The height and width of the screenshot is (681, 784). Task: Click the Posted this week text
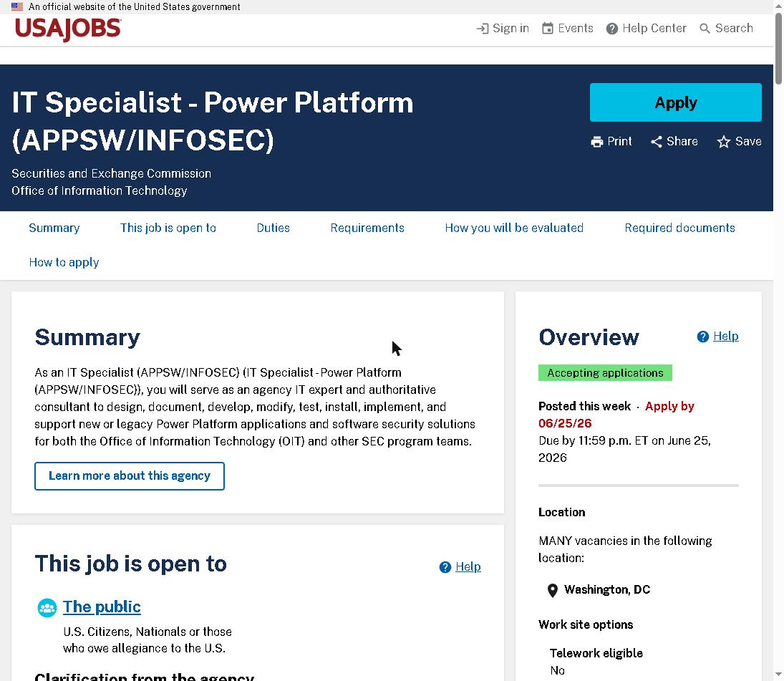pyautogui.click(x=584, y=407)
